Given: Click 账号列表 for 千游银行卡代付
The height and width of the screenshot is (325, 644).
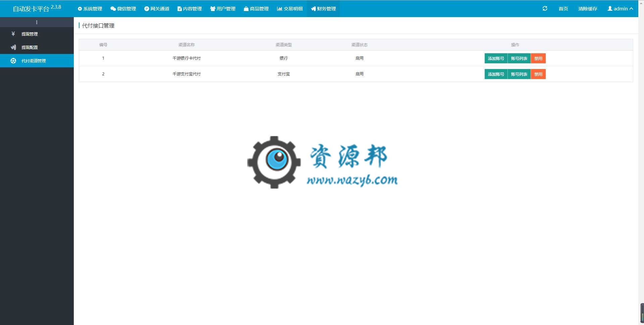Looking at the screenshot, I should coord(519,58).
